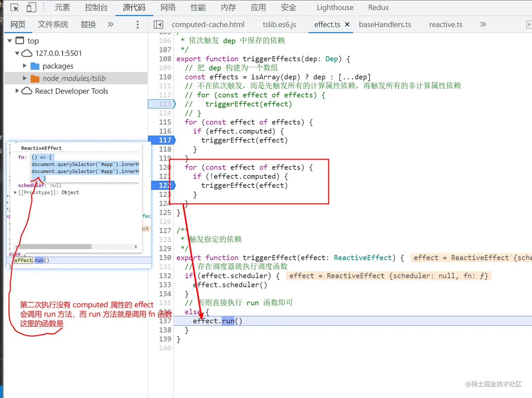Select the 网页 sidebar tab
This screenshot has height=398, width=532.
18,24
